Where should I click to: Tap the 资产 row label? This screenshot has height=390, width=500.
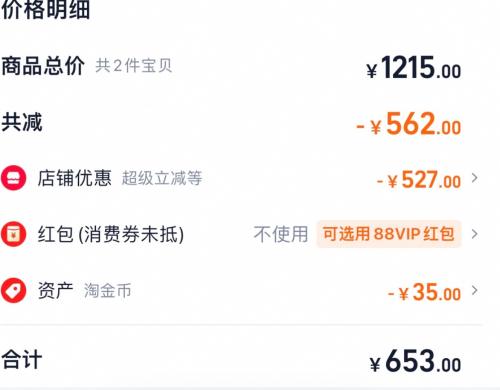pos(55,290)
